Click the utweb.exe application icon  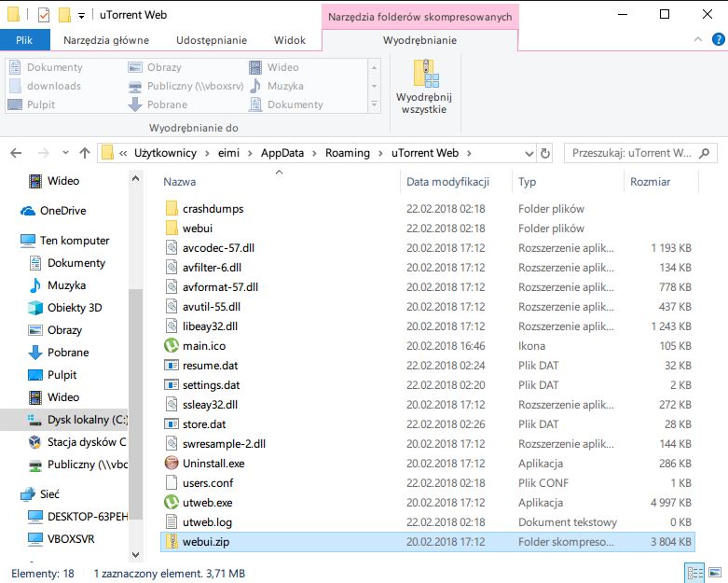point(172,502)
